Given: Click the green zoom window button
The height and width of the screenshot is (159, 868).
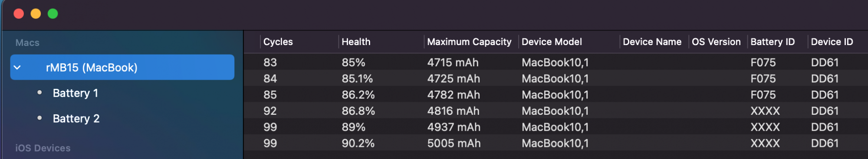Looking at the screenshot, I should coord(53,14).
